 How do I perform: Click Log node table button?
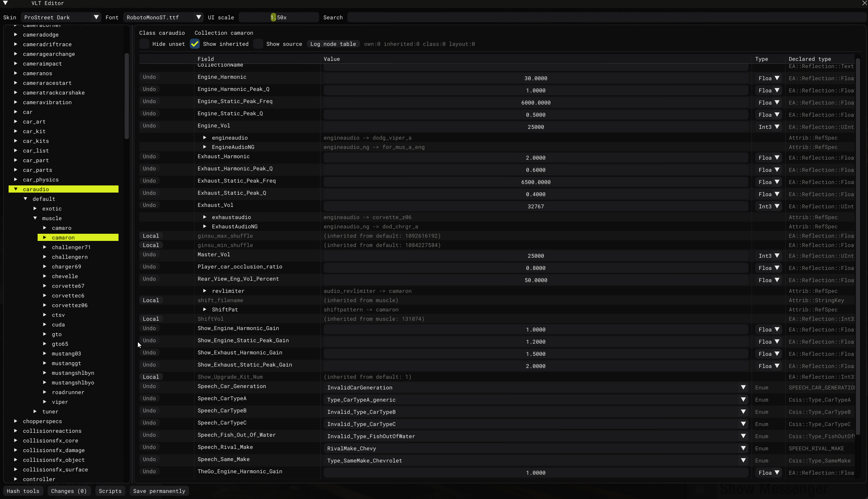pos(333,44)
